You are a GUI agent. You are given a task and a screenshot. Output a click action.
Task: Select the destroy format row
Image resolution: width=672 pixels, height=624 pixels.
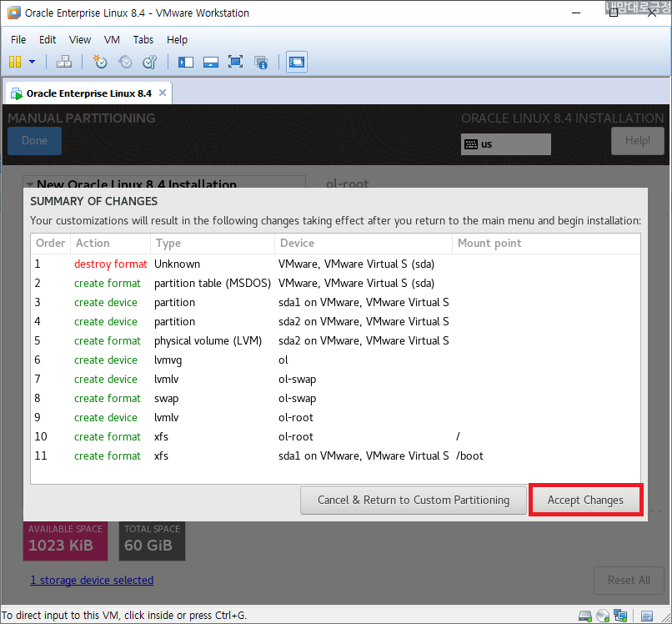[335, 264]
